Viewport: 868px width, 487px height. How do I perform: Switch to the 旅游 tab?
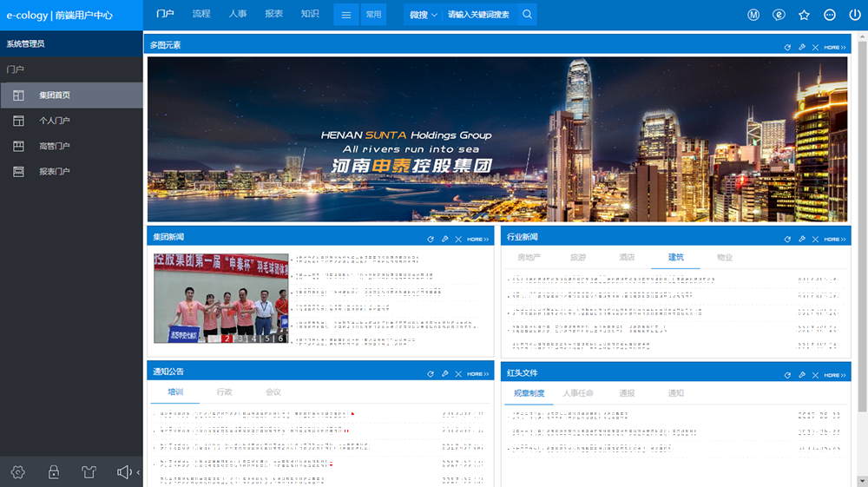coord(578,257)
